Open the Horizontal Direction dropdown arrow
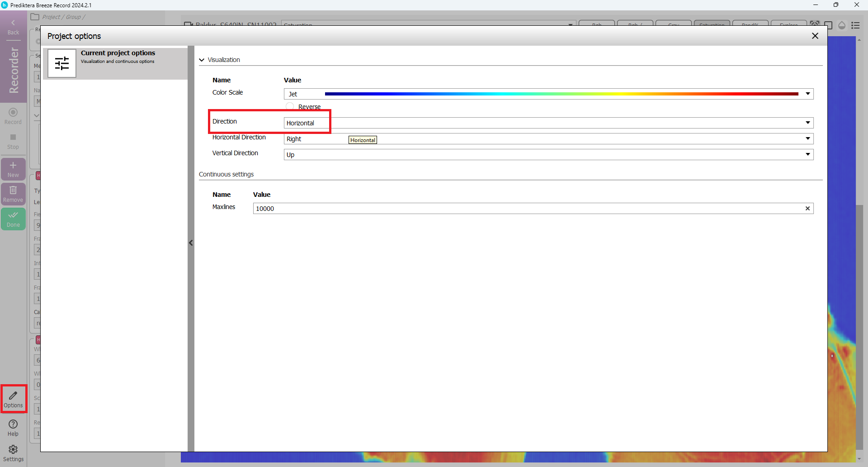868x467 pixels. click(807, 138)
